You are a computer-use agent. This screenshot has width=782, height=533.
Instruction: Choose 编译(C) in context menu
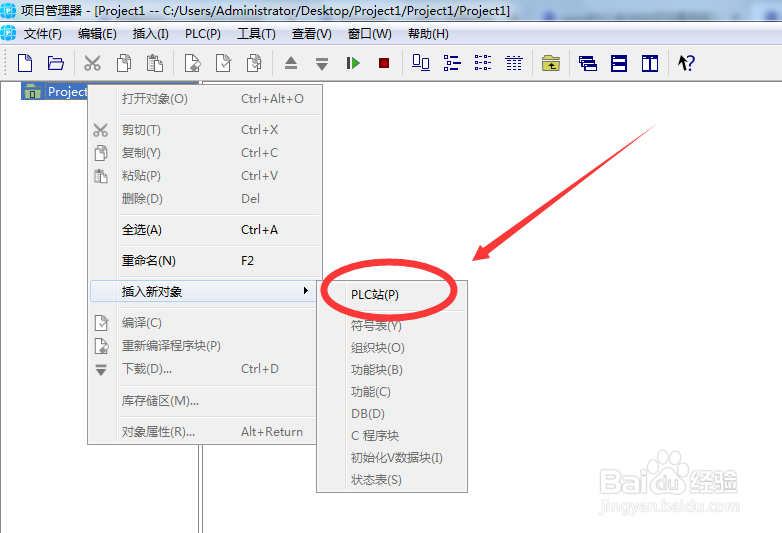(203, 323)
